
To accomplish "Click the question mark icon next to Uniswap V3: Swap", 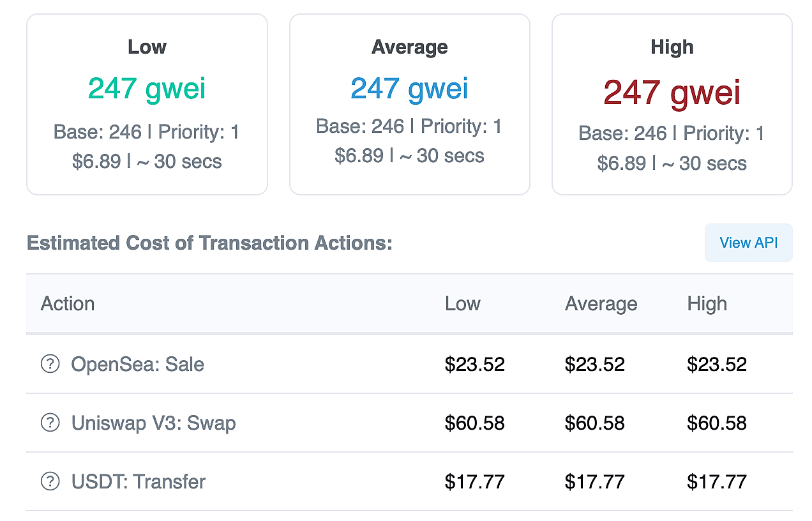I will click(50, 423).
